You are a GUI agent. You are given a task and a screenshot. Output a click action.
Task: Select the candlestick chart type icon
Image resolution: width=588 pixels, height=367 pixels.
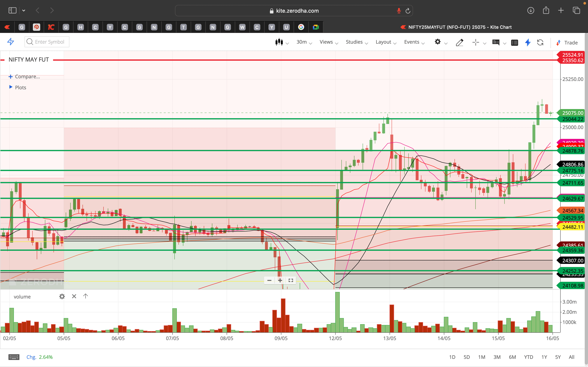click(x=280, y=42)
